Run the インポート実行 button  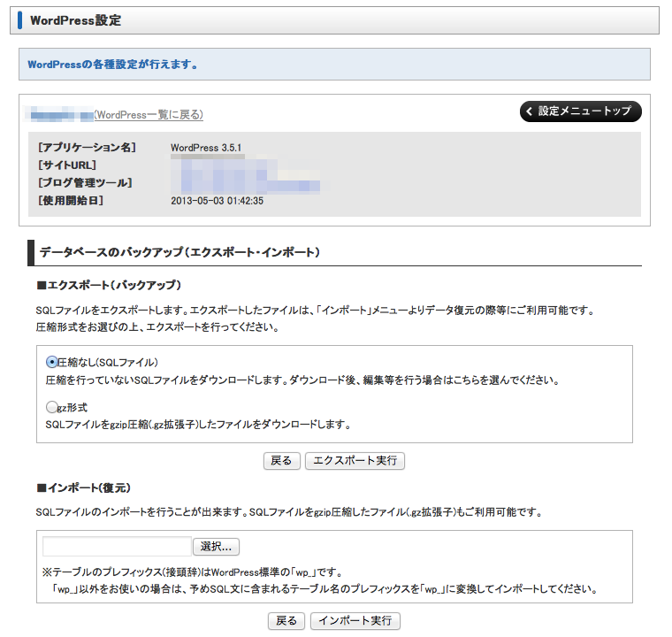coord(355,621)
